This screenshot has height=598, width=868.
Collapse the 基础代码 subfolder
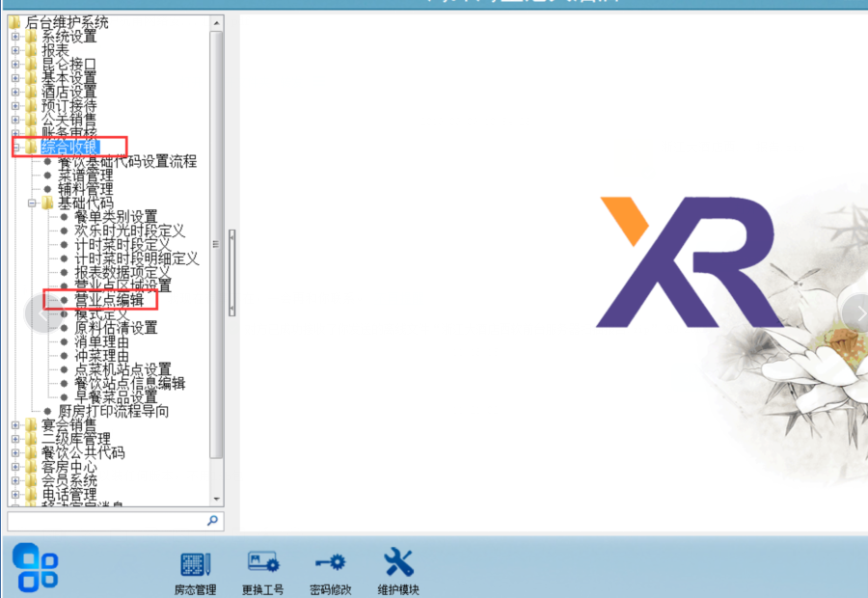pos(32,203)
